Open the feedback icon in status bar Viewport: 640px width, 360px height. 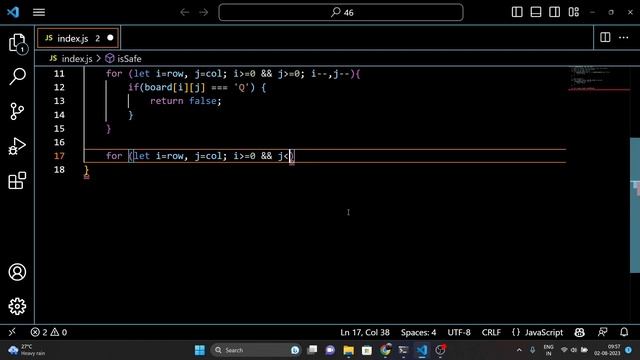click(602, 332)
